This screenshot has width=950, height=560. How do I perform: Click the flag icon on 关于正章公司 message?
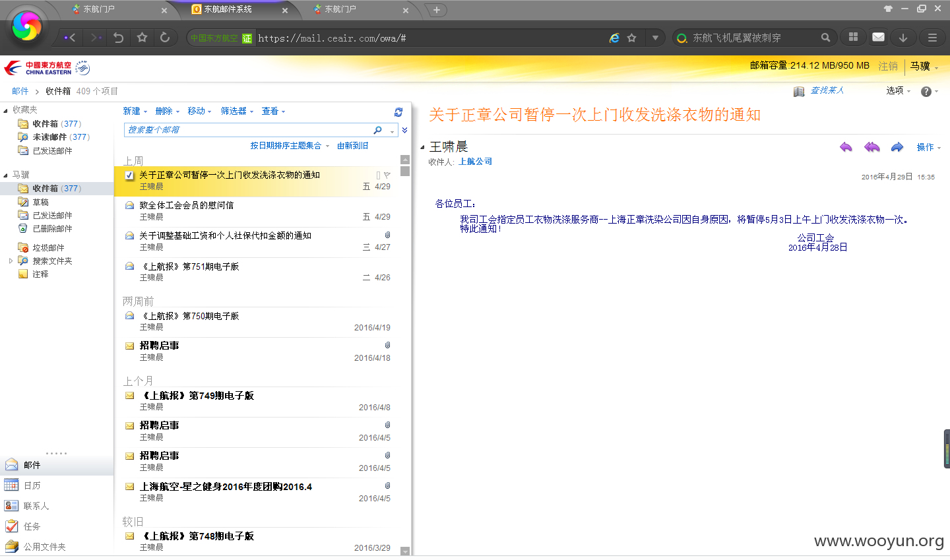[x=387, y=175]
